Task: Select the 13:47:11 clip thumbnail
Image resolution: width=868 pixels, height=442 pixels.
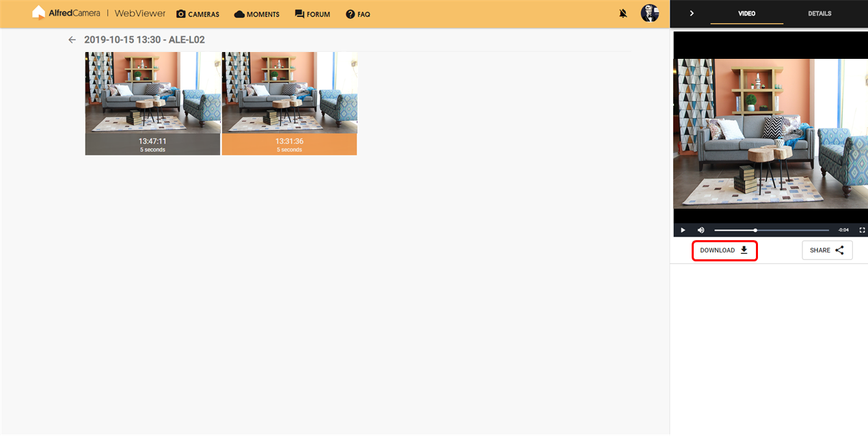Action: tap(152, 103)
